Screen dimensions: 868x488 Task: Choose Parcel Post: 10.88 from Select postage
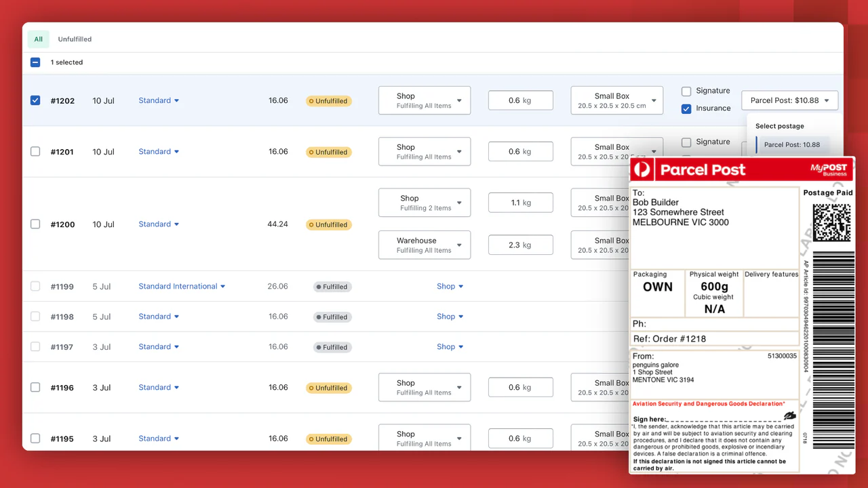point(791,144)
